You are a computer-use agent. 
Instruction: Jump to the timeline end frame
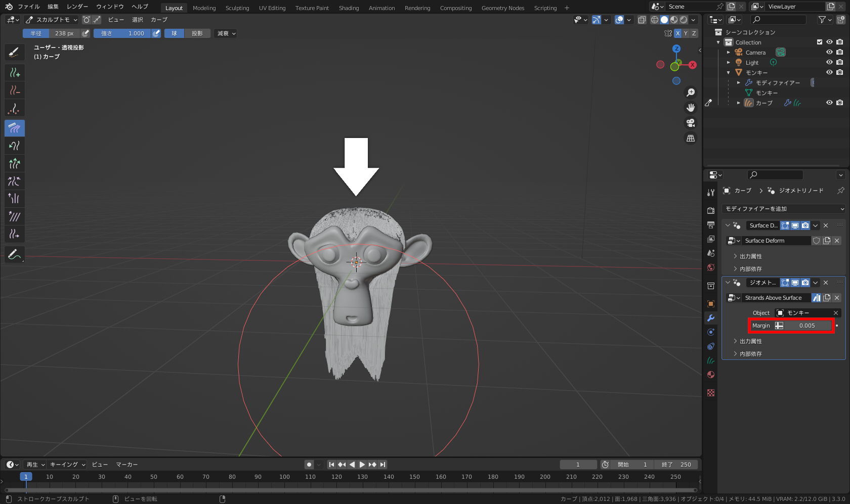pos(383,465)
